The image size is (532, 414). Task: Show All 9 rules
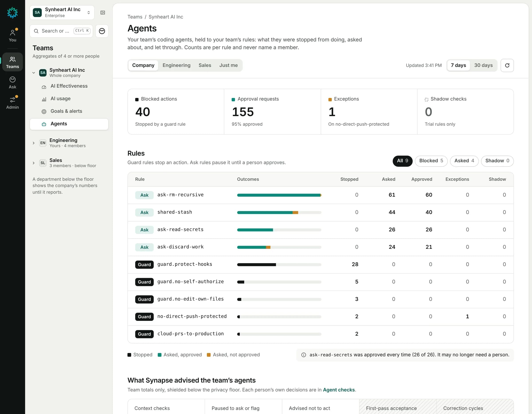(402, 161)
